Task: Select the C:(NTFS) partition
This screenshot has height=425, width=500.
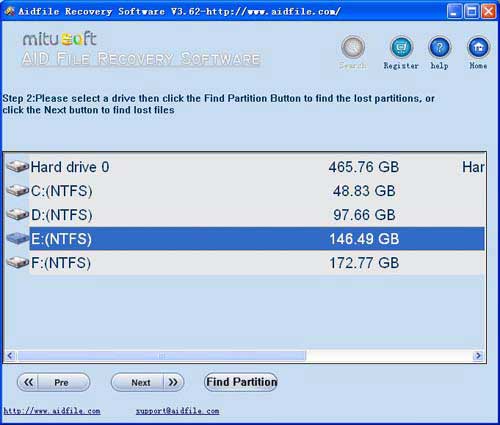Action: point(245,191)
